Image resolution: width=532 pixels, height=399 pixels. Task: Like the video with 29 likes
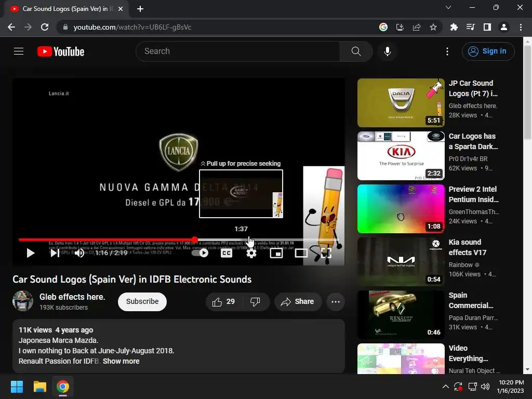[223, 302]
